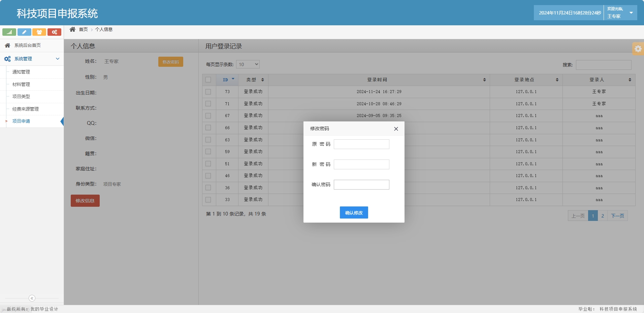
Task: Open the yellow users panel icon
Action: [39, 32]
